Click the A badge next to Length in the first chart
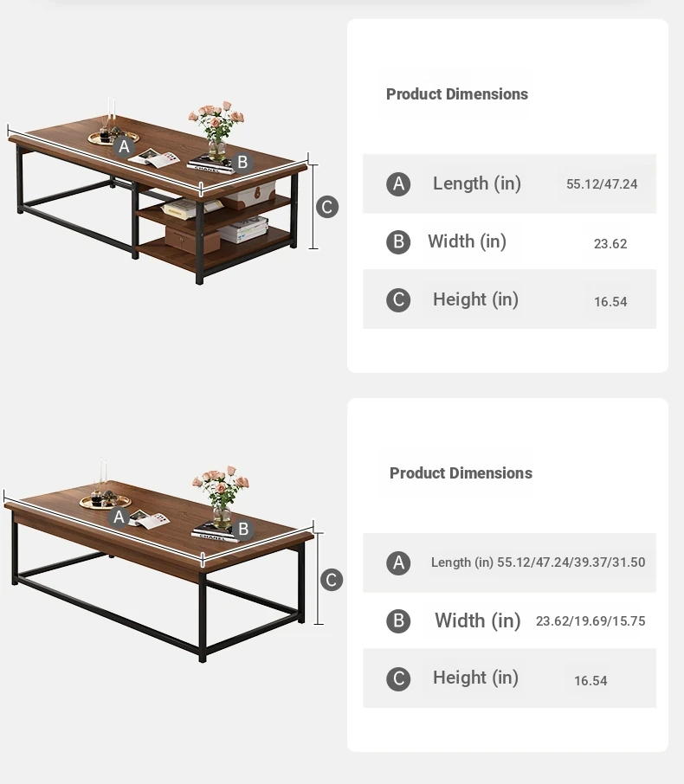 (398, 184)
